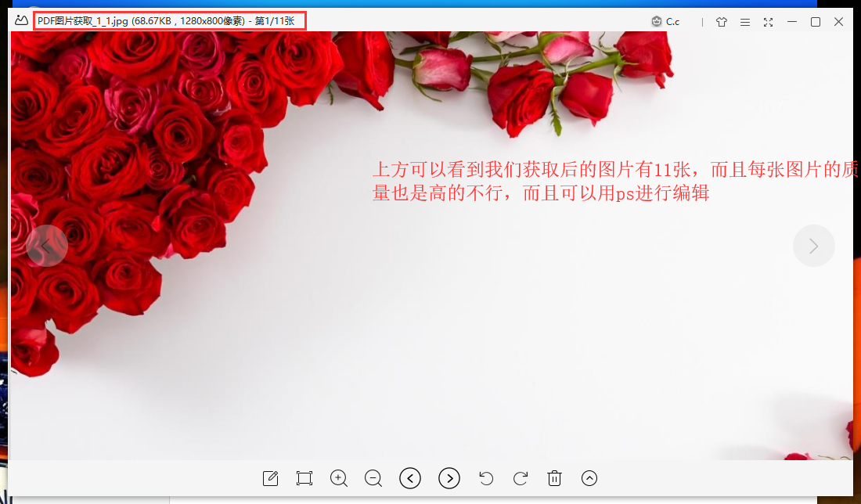The height and width of the screenshot is (504, 861).
Task: Go to next image in bottom toolbar
Action: tap(449, 478)
